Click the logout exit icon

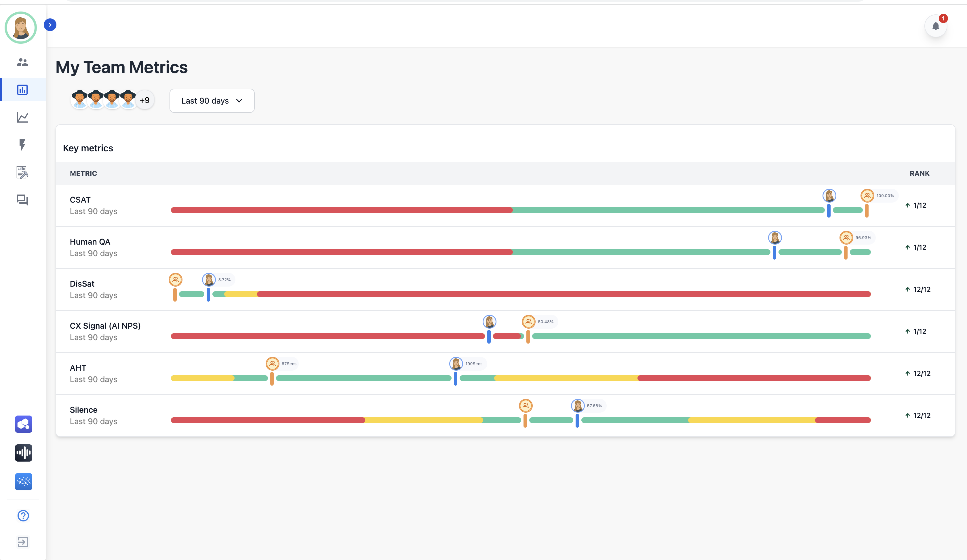point(23,542)
